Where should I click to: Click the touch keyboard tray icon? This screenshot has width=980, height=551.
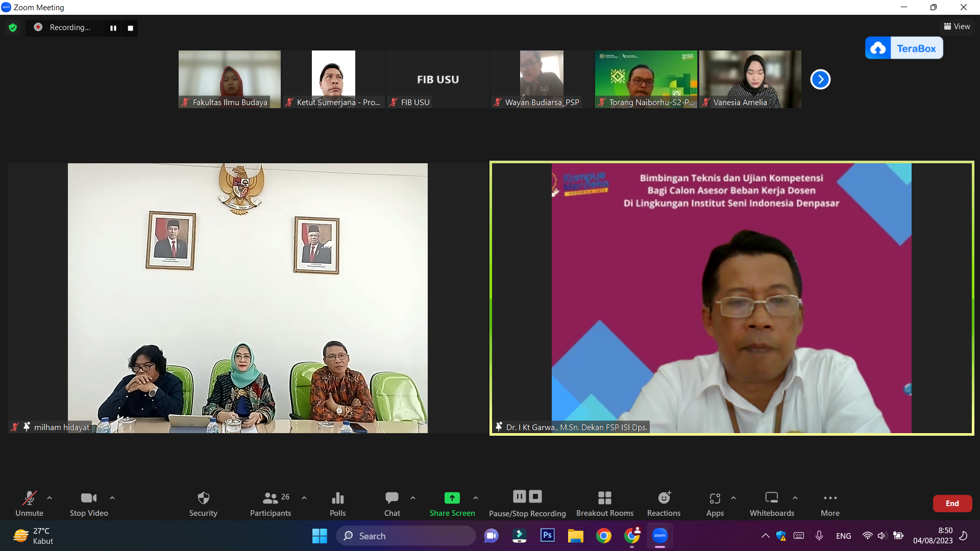[x=799, y=536]
